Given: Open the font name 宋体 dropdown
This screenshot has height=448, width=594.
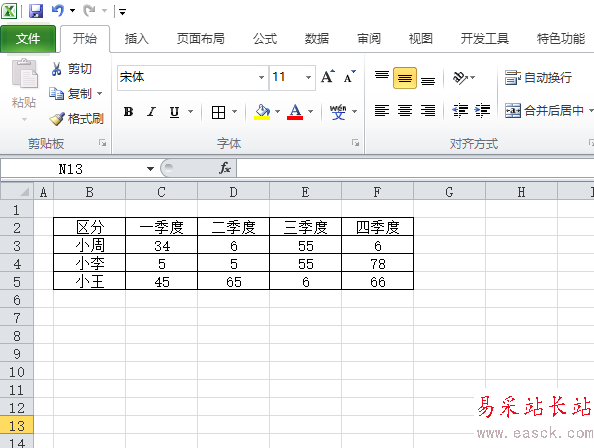Looking at the screenshot, I should click(261, 77).
